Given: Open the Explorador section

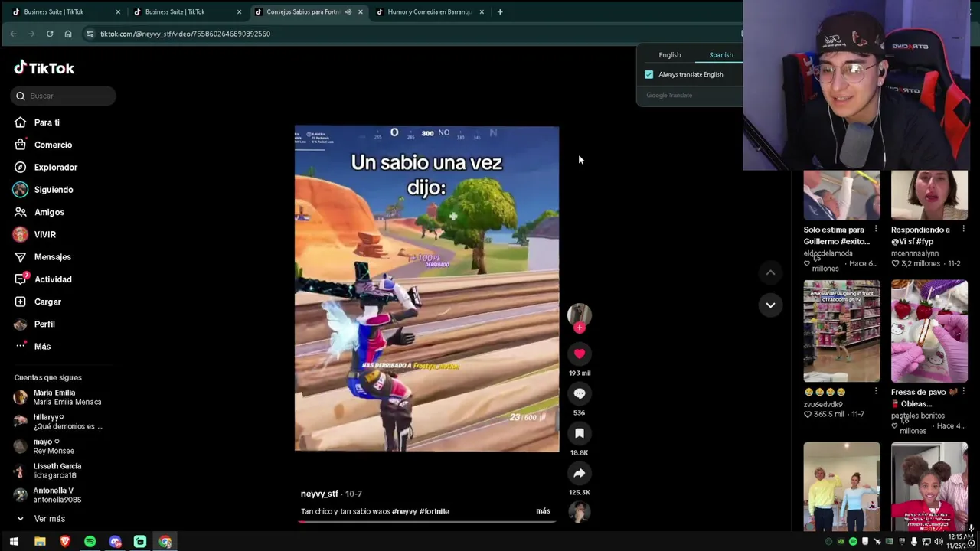Looking at the screenshot, I should [x=45, y=167].
